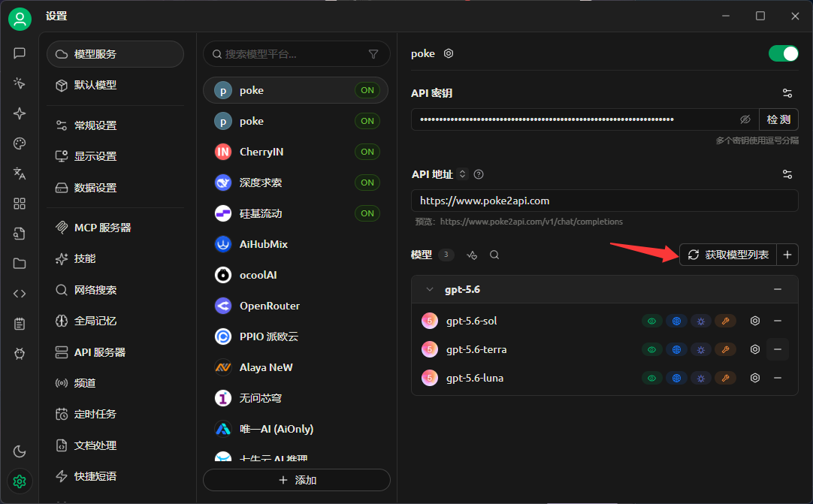Select 唯一AI (AiOnly) provider

coord(295,429)
